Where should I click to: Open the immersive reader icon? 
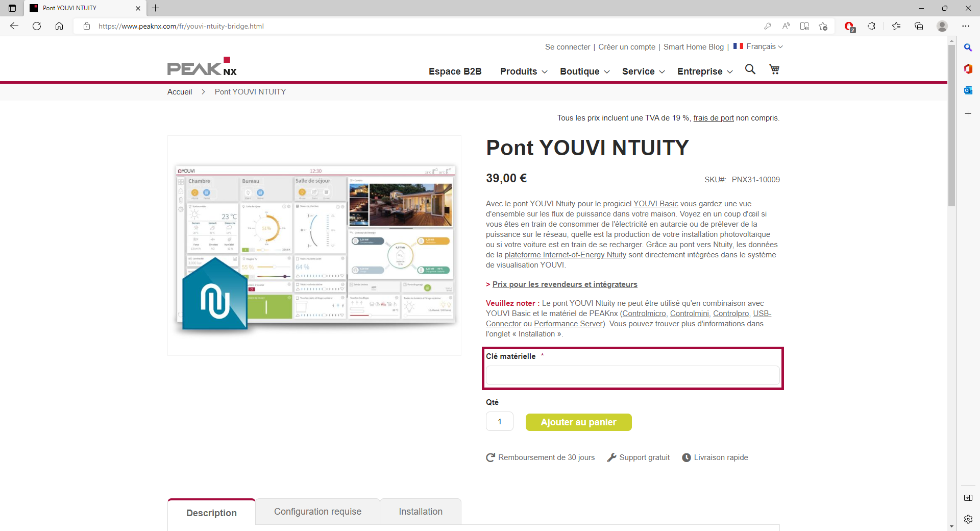[804, 26]
